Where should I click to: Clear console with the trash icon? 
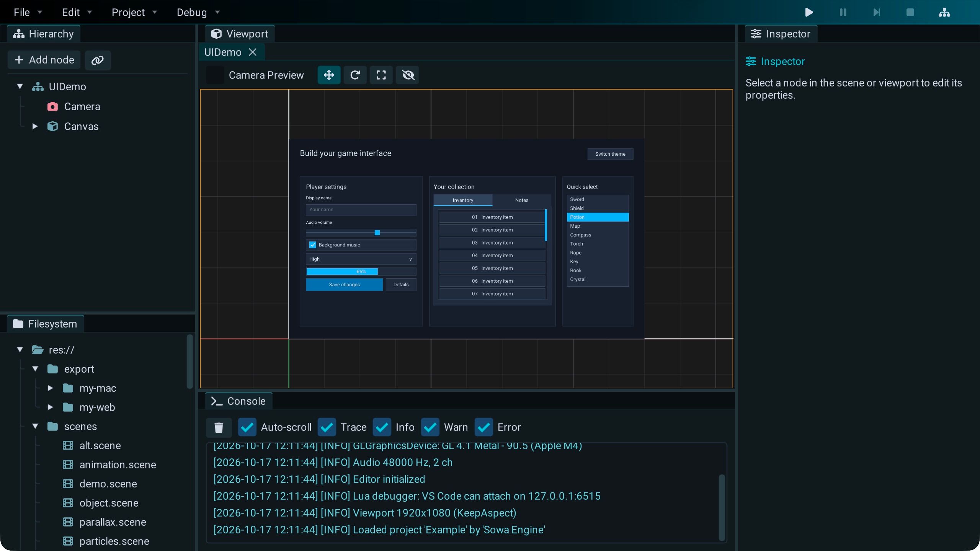219,427
